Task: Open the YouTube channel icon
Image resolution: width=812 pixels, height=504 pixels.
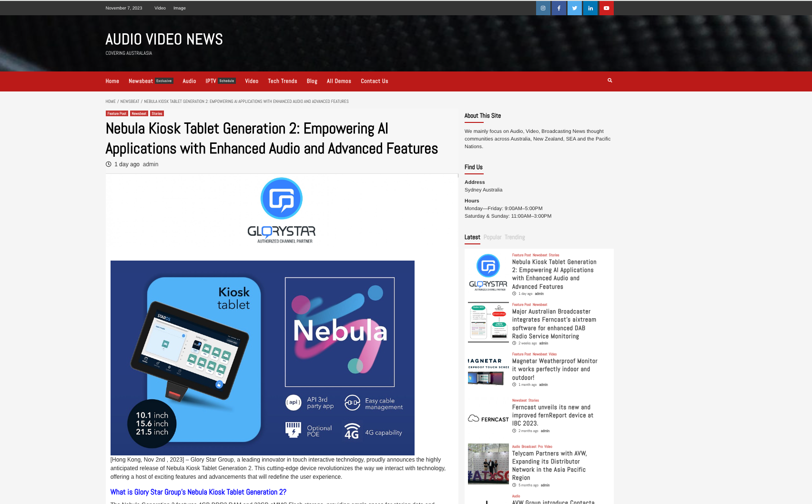Action: pos(606,8)
